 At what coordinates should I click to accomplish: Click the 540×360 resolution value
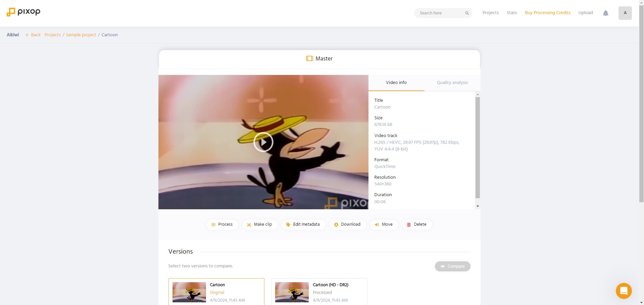tap(383, 184)
